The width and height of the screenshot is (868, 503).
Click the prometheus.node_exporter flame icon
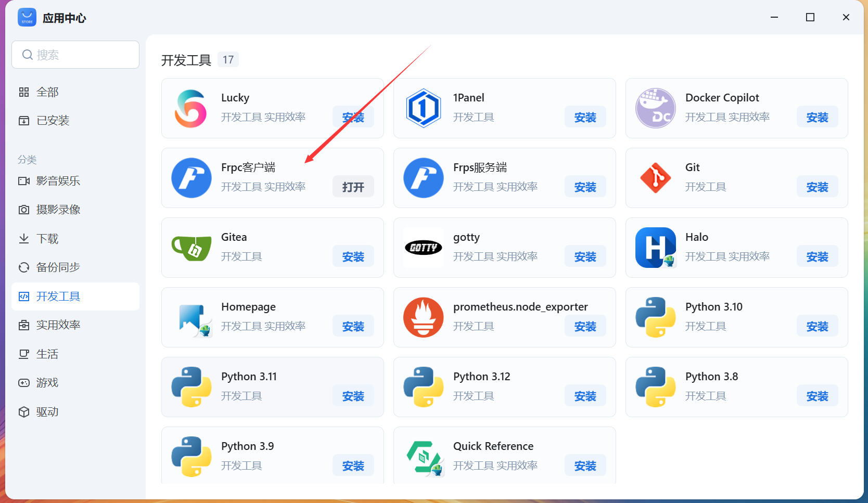coord(424,317)
